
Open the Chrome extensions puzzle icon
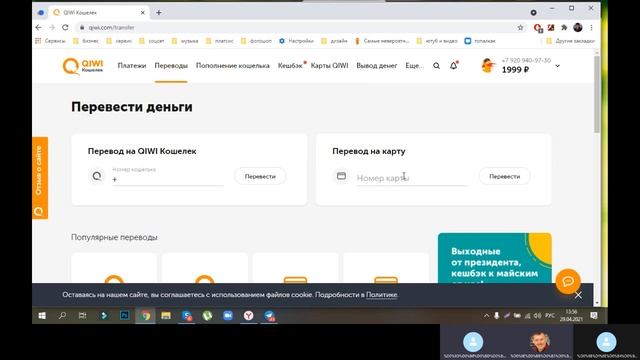click(x=564, y=27)
